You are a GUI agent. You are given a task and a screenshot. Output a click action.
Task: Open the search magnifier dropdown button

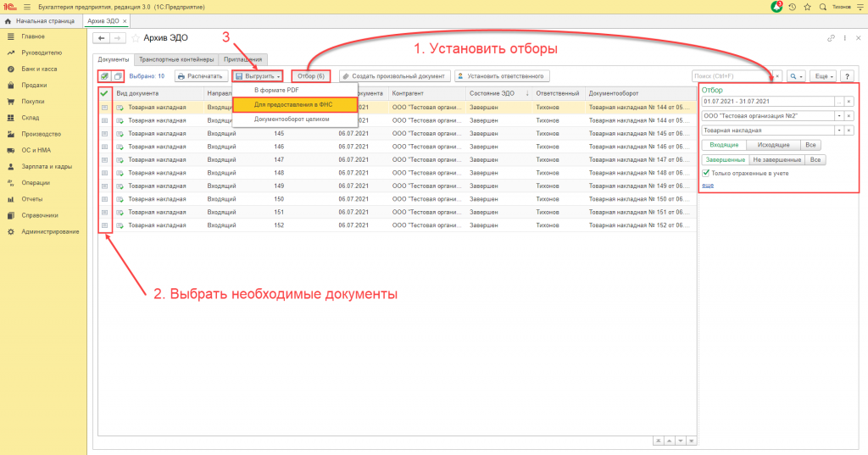click(796, 76)
